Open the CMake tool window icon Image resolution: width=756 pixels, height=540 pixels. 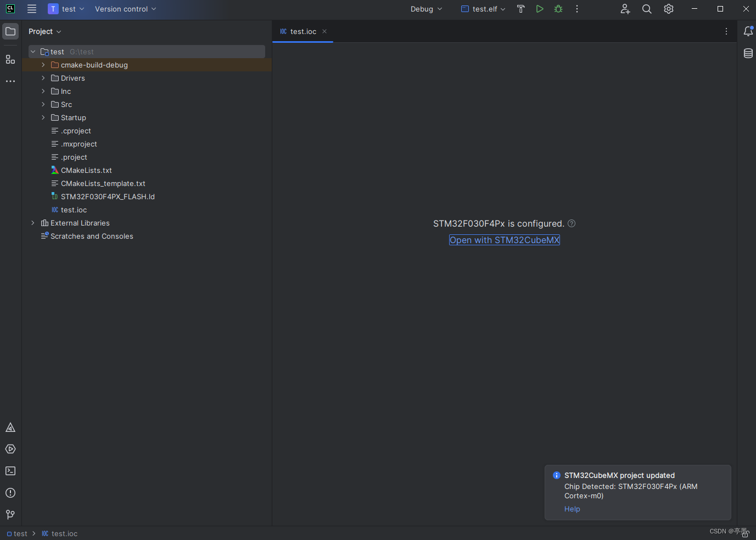10,428
